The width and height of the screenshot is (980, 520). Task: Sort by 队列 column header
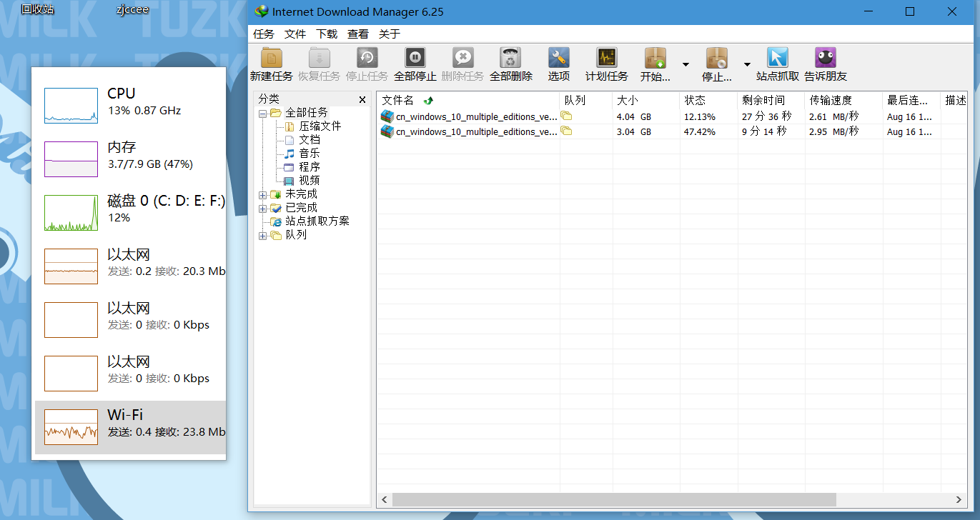pyautogui.click(x=586, y=100)
